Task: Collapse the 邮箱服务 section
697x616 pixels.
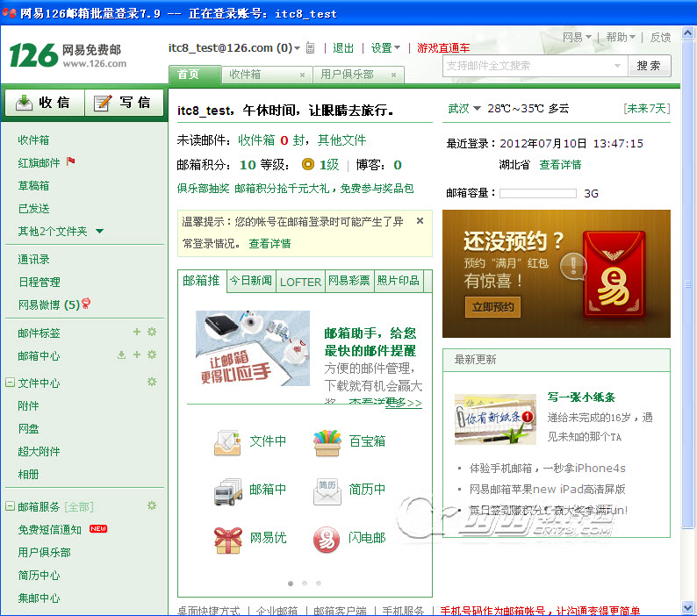Action: coord(10,506)
